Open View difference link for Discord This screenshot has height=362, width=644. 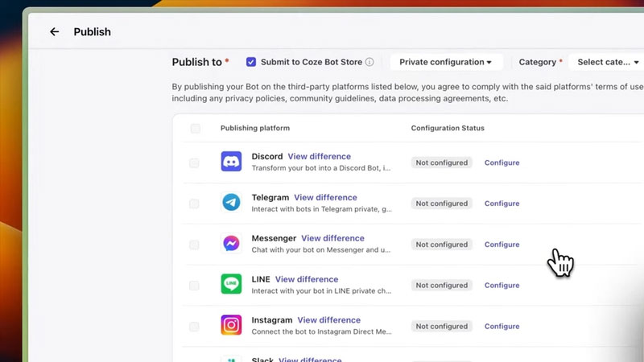point(319,156)
